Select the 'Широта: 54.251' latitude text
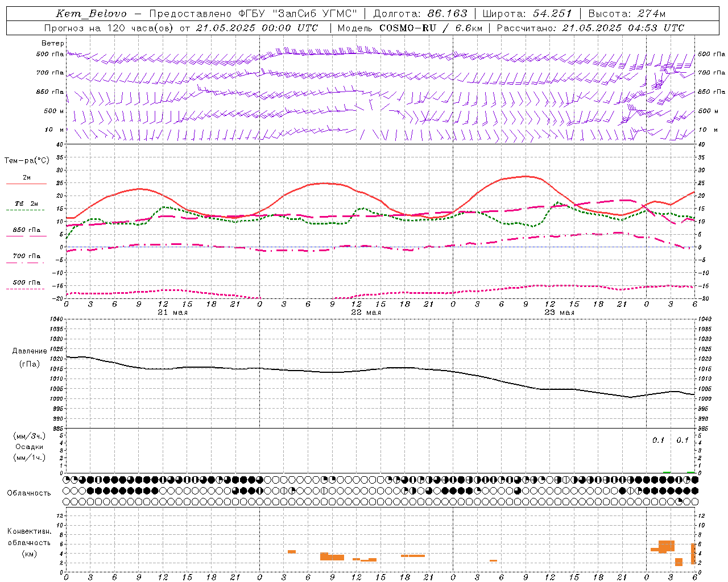This screenshot has width=728, height=582. click(x=527, y=14)
